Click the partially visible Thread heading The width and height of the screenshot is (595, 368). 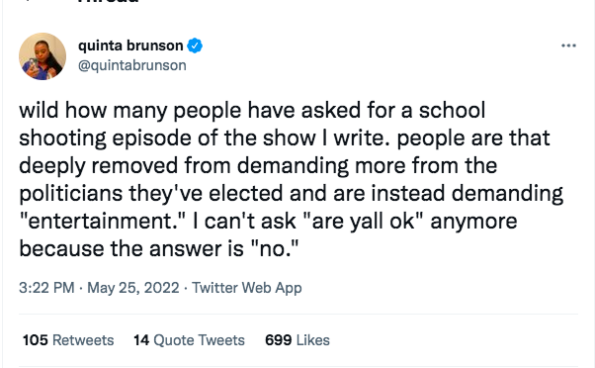point(108,2)
